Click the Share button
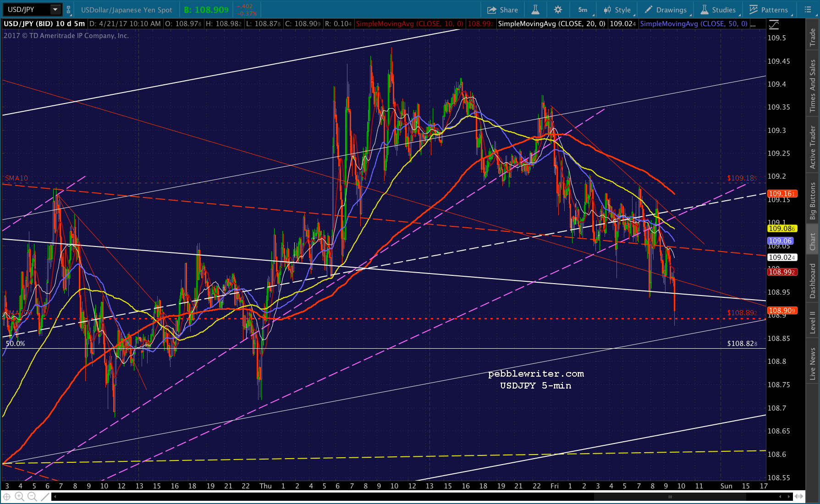820x504 pixels. (x=502, y=10)
